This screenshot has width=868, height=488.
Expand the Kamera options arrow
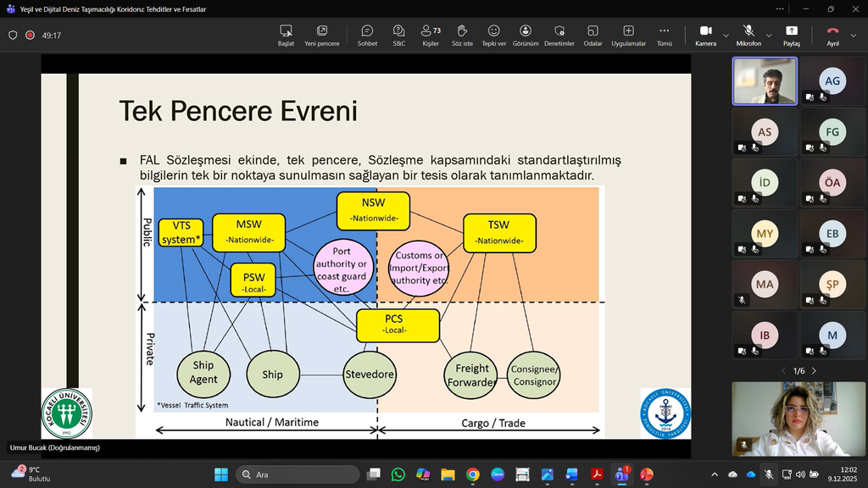coord(726,36)
